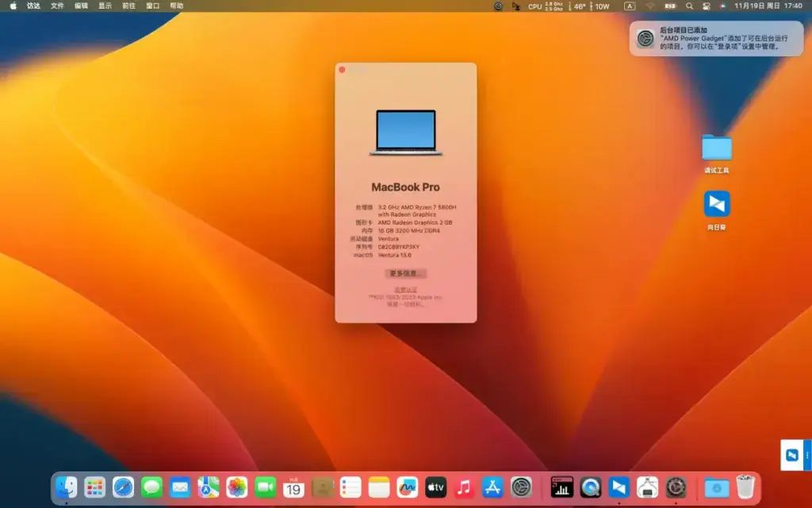Open Launchpad in the Dock

pos(95,487)
